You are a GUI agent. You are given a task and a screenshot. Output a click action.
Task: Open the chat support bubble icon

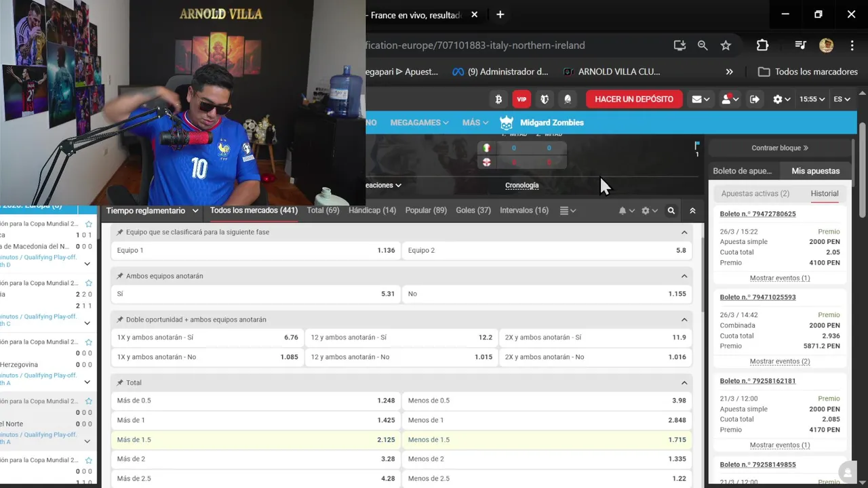pos(846,472)
